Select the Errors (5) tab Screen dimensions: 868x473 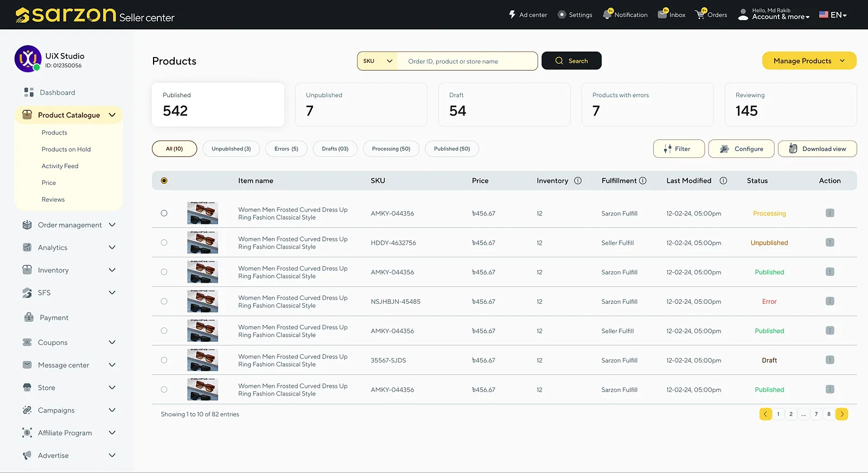(x=286, y=149)
